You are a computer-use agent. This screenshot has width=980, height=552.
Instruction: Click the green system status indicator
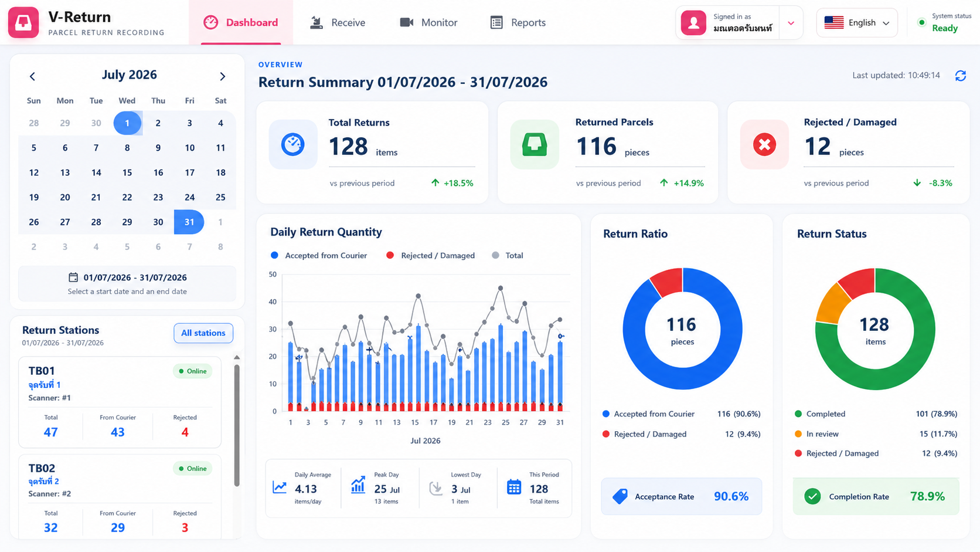coord(921,22)
